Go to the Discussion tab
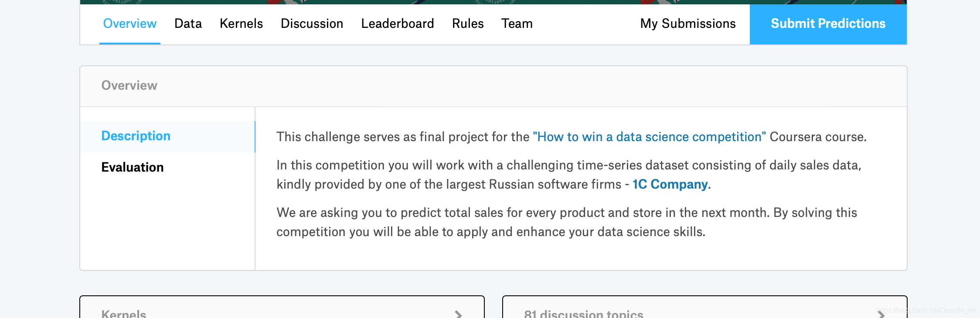This screenshot has width=980, height=318. (x=312, y=24)
